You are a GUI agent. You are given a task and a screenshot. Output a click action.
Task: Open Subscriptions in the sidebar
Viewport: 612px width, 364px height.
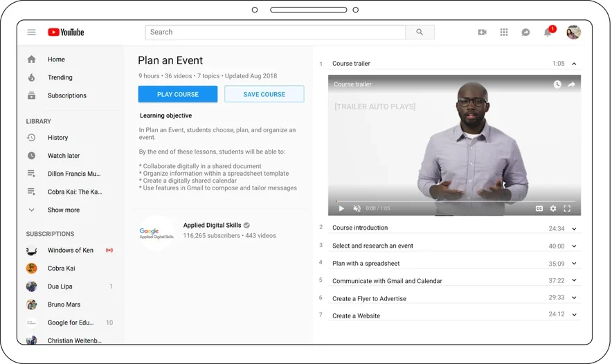[66, 95]
